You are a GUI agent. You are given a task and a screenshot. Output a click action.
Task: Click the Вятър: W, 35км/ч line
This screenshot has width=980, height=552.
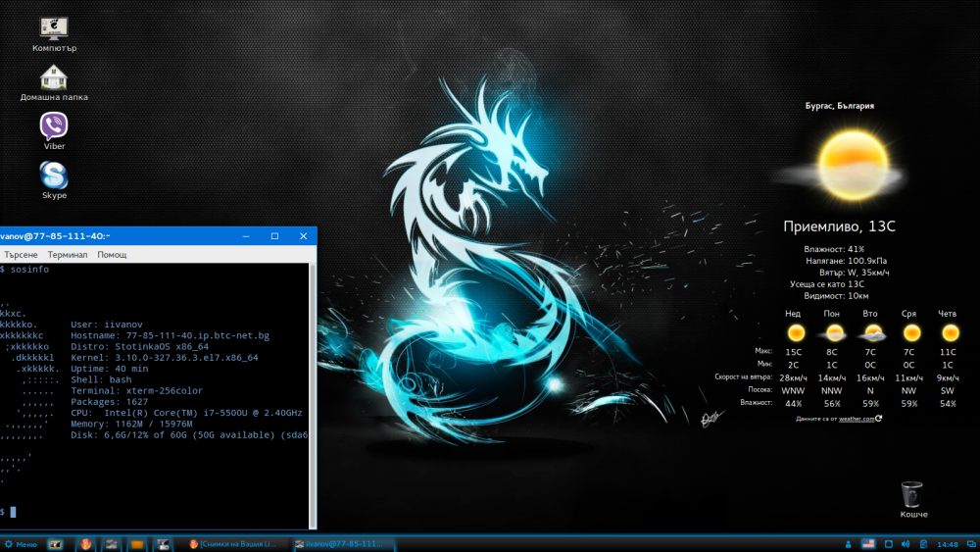(854, 273)
